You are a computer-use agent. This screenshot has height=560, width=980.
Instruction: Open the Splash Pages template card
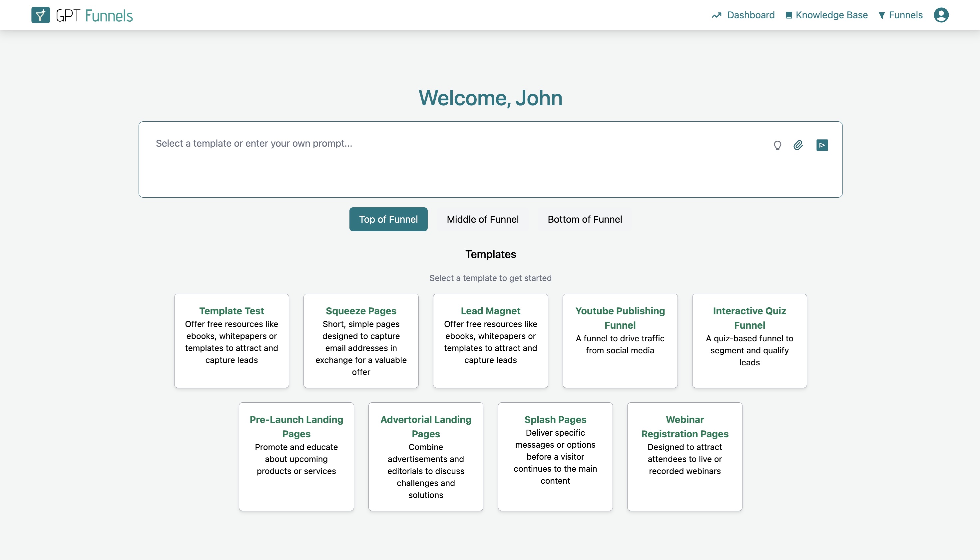555,457
